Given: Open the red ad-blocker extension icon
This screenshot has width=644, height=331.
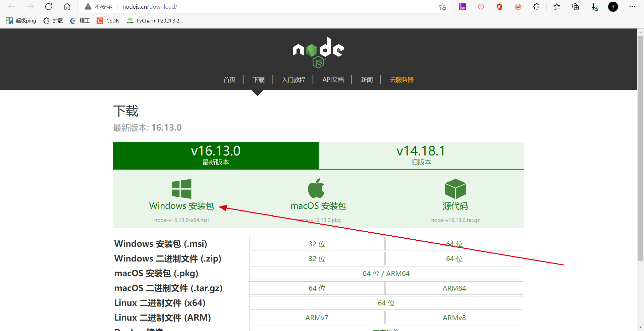Looking at the screenshot, I should coord(518,7).
